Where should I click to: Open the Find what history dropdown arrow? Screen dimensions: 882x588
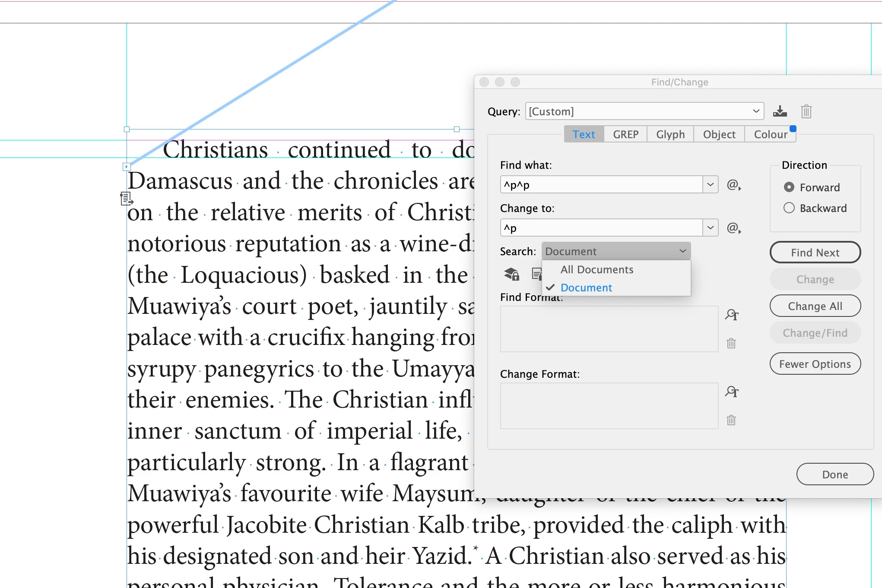pyautogui.click(x=711, y=185)
